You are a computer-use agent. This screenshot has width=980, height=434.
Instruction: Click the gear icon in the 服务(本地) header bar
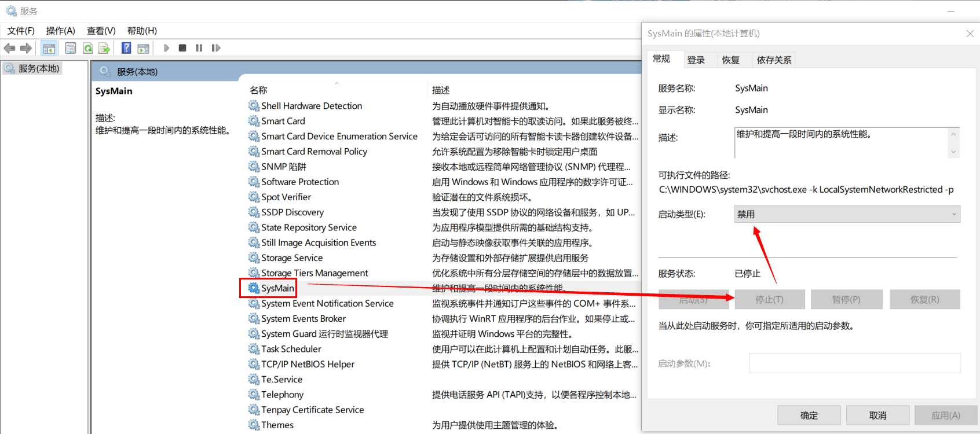click(105, 71)
